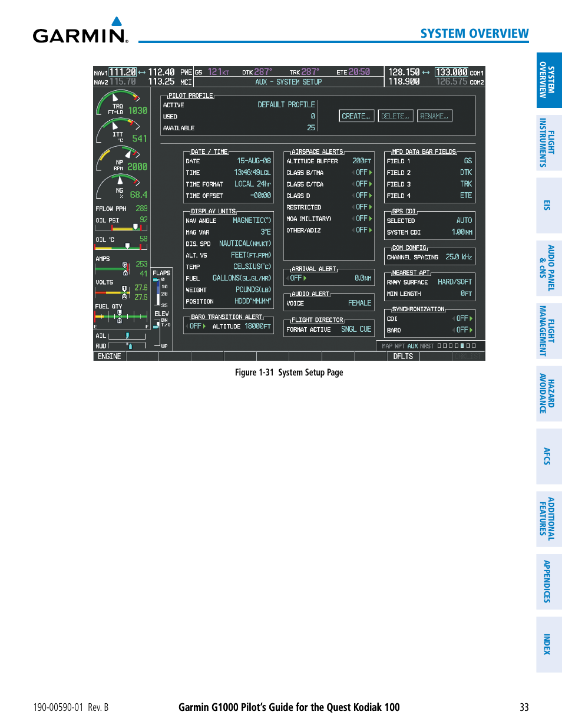
Task: Select the ITT temperature gauge
Action: pos(121,131)
